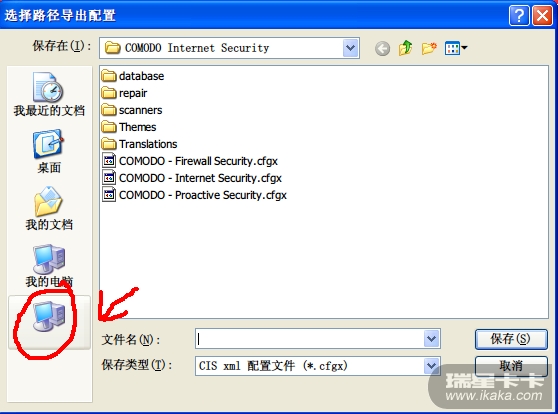
Task: Click the red-circled network places icon
Action: click(49, 322)
